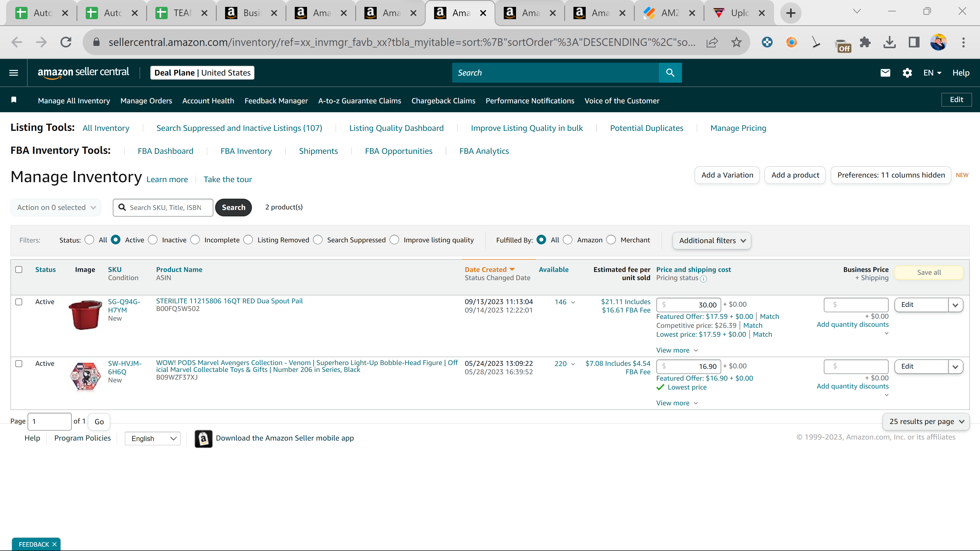The height and width of the screenshot is (551, 980).
Task: Reload the page with the refresh icon
Action: coord(66,42)
